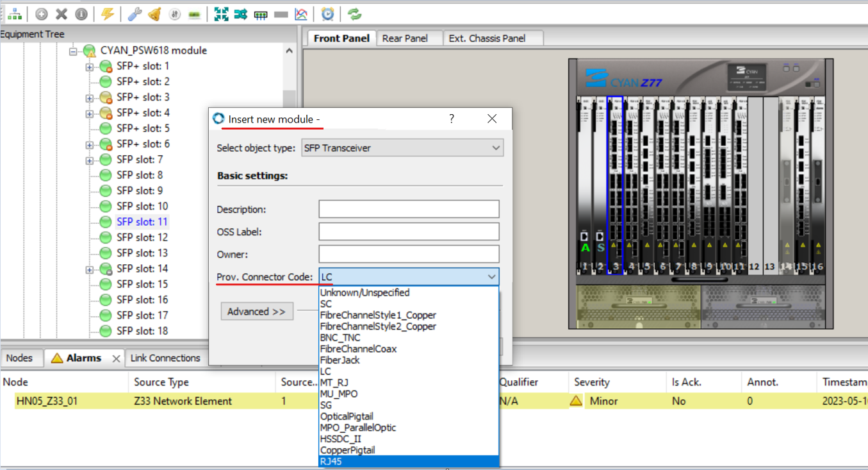Click the delete X toolbar icon

pyautogui.click(x=61, y=13)
